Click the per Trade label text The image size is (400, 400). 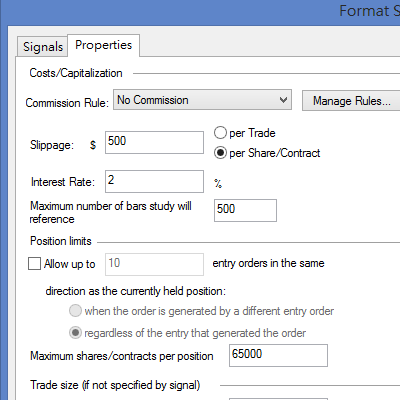[x=252, y=133]
